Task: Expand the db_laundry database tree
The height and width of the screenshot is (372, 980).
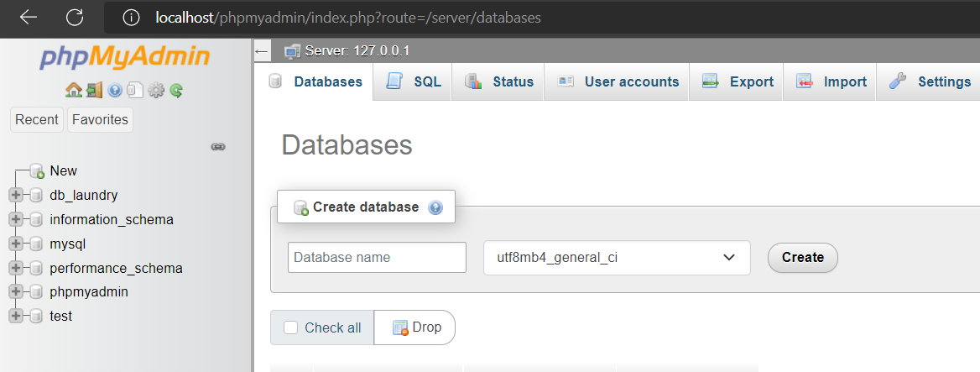Action: pos(16,195)
